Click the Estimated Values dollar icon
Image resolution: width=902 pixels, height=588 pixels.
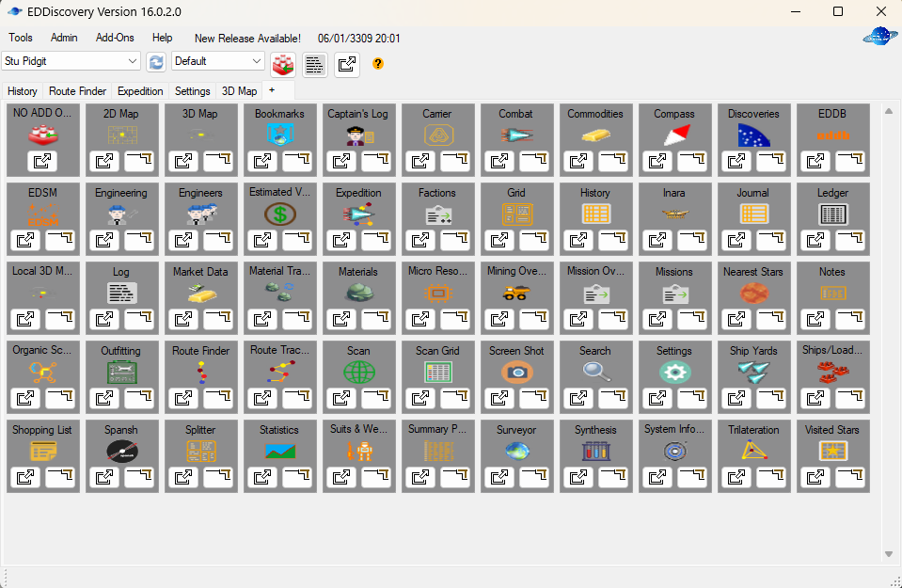point(280,214)
